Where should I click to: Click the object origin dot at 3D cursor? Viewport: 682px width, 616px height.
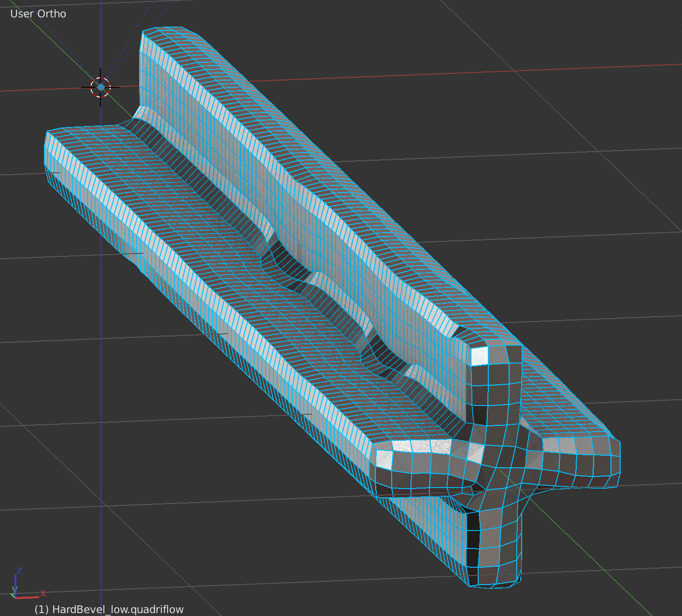(x=100, y=87)
